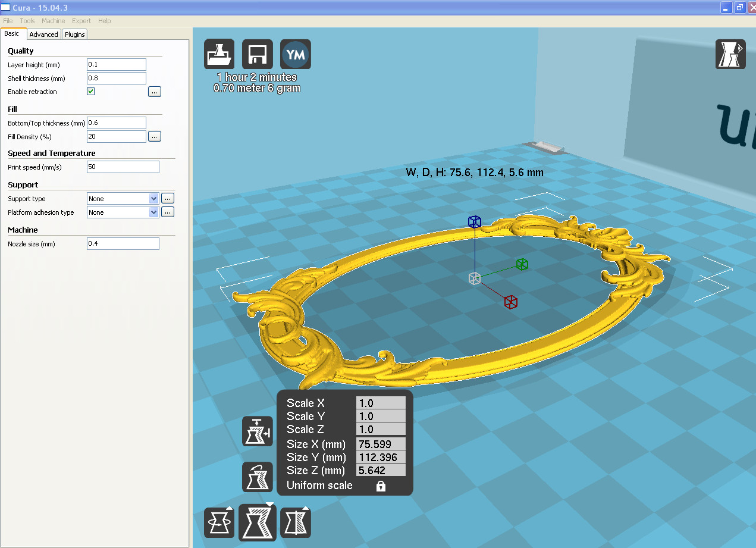Open the Machine menu
The height and width of the screenshot is (548, 756).
(x=54, y=21)
